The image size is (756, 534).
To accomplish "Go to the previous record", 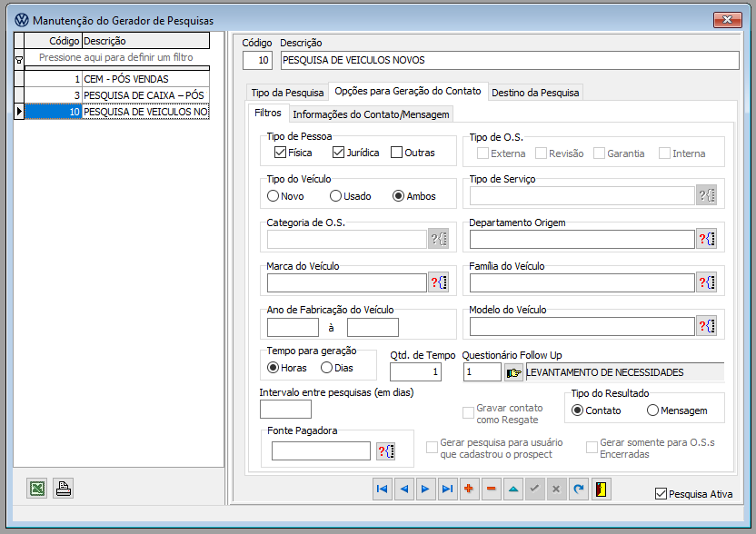I will pyautogui.click(x=404, y=489).
